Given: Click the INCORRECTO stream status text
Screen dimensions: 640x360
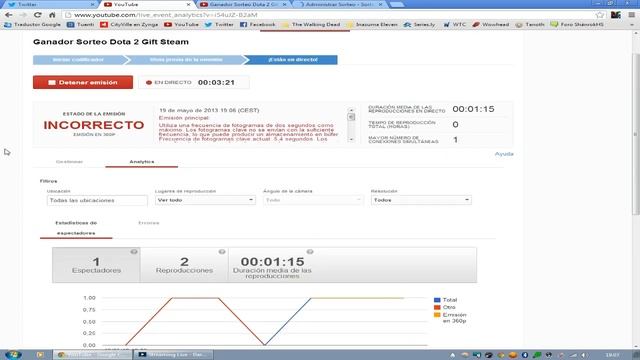Looking at the screenshot, I should coord(94,125).
